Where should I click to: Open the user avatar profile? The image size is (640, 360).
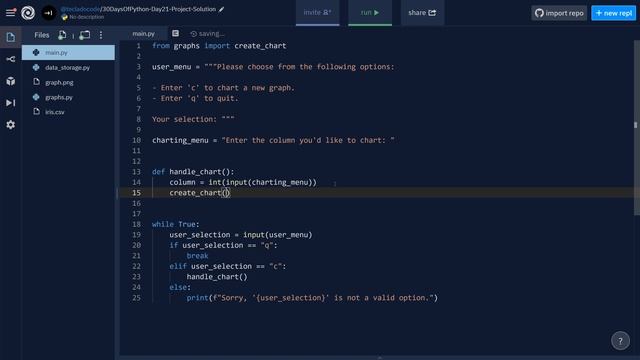[x=49, y=13]
